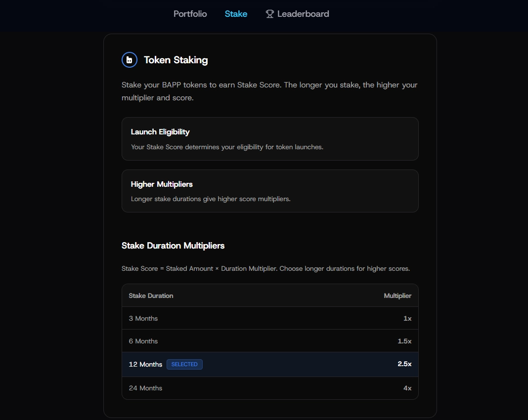
Task: Pick the 24 Months stake duration row
Action: click(x=270, y=388)
